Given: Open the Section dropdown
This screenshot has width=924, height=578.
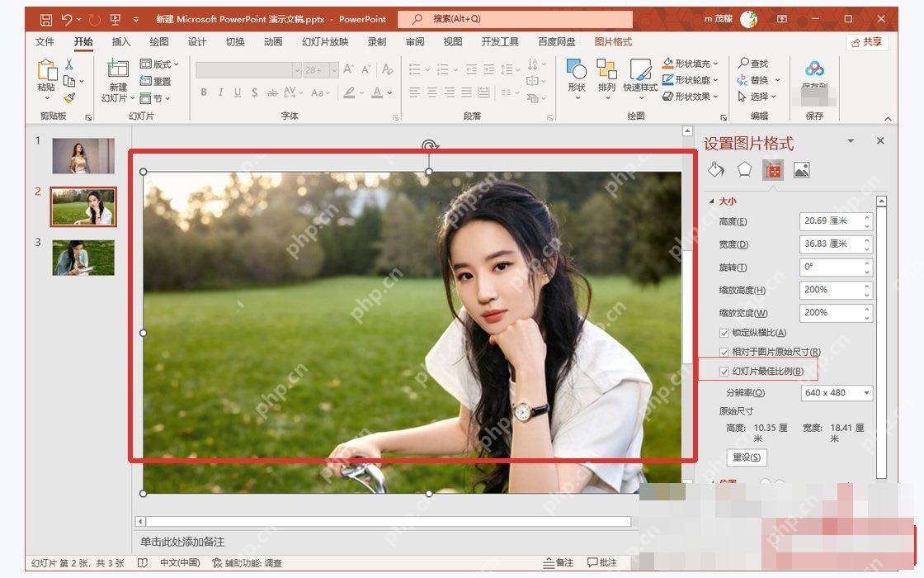Looking at the screenshot, I should coord(156,98).
